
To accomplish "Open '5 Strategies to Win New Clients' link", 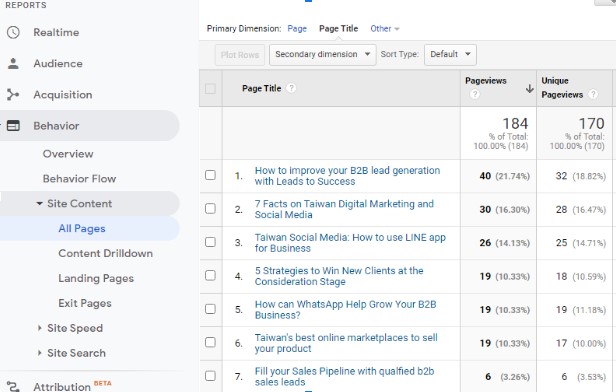I will (x=339, y=276).
